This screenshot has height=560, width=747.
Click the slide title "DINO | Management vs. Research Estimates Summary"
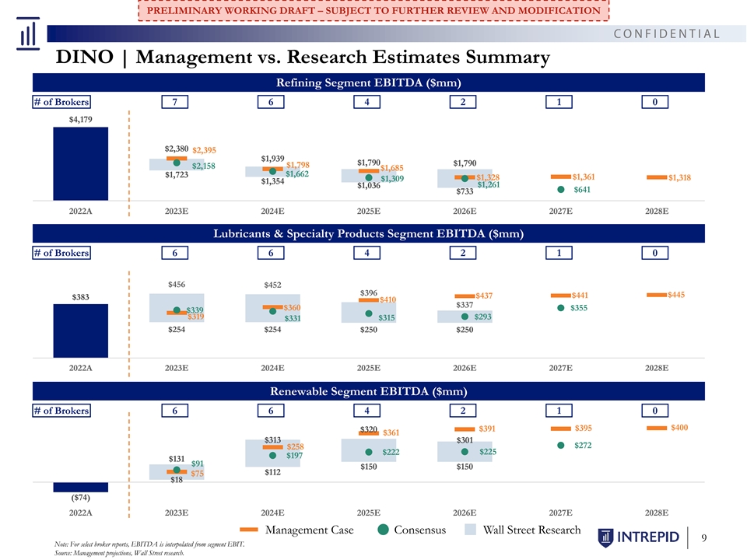303,57
